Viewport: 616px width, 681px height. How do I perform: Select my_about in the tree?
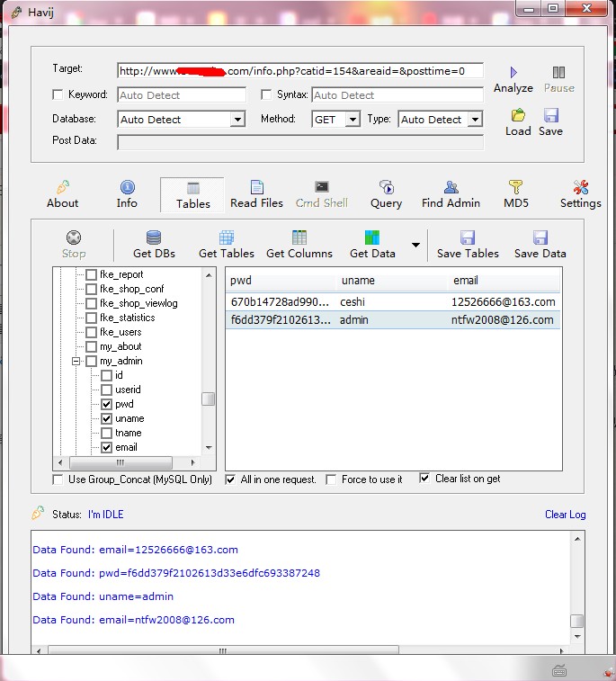coord(121,346)
